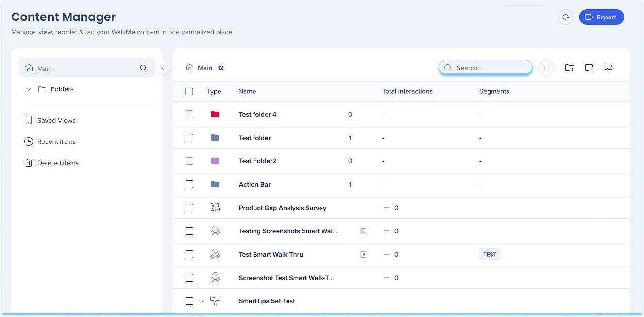Expand the Folders tree in sidebar
Image resolution: width=644 pixels, height=317 pixels.
pyautogui.click(x=29, y=89)
